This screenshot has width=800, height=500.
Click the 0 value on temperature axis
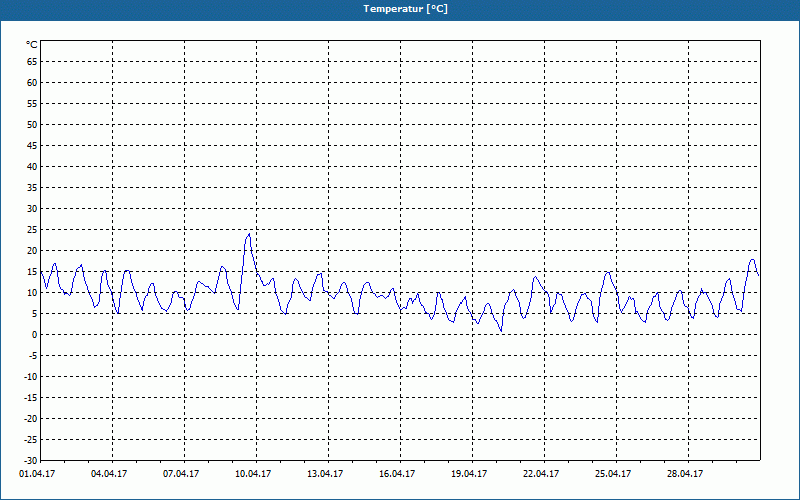pyautogui.click(x=35, y=335)
